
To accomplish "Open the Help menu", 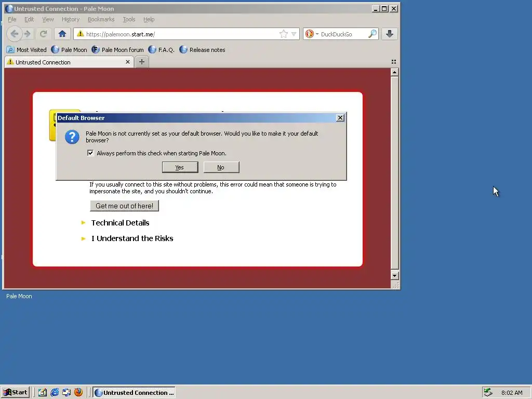I will click(x=149, y=19).
